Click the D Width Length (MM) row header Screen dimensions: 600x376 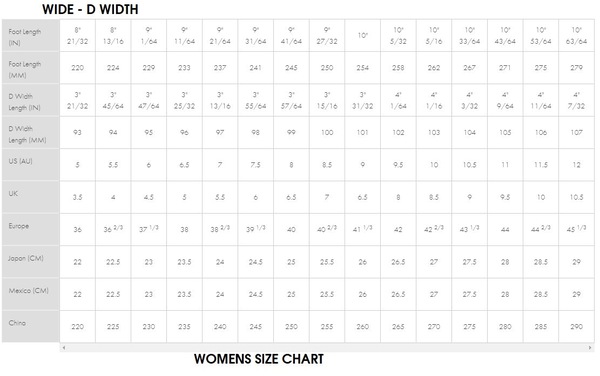tap(31, 133)
